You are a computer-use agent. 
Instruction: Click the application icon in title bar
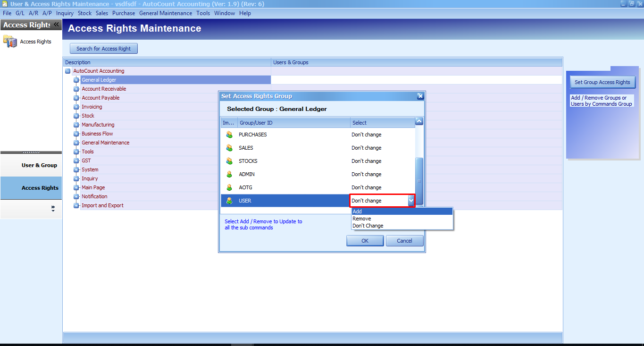click(x=4, y=4)
